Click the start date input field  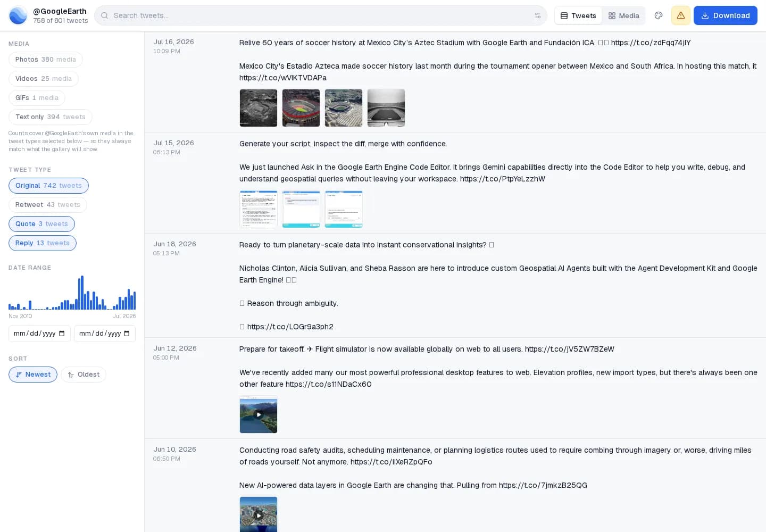click(39, 334)
